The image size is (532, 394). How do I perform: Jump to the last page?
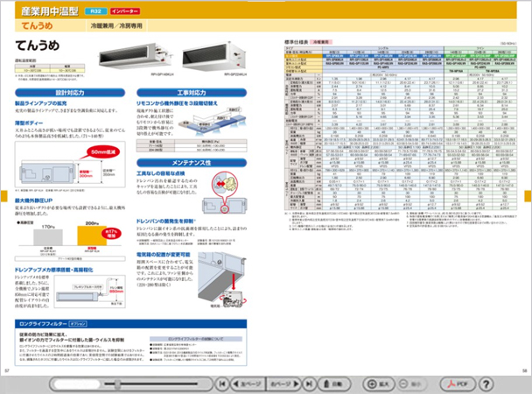[x=309, y=383]
